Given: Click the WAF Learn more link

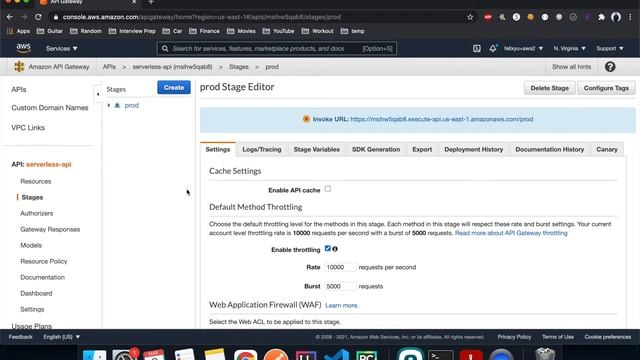Looking at the screenshot, I should (x=342, y=305).
